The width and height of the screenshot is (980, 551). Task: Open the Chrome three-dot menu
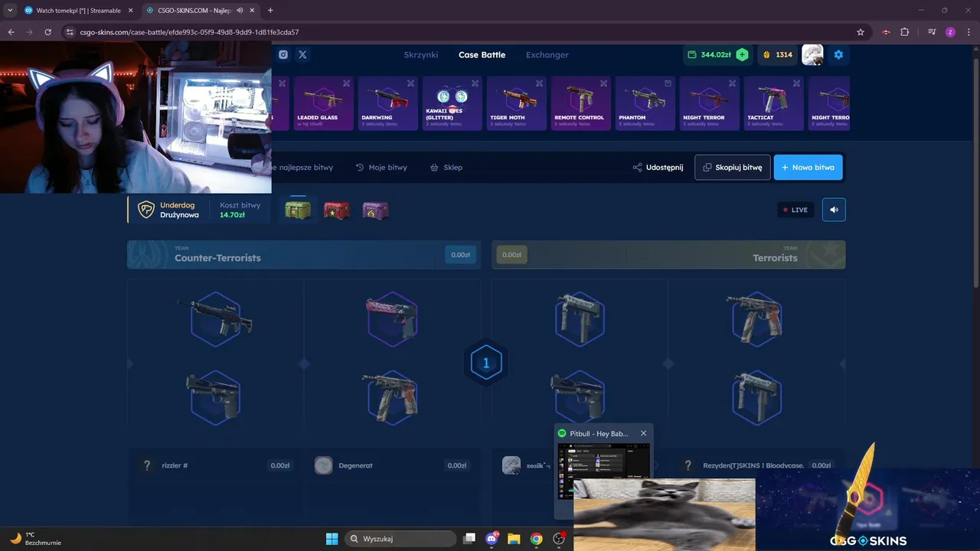(969, 32)
